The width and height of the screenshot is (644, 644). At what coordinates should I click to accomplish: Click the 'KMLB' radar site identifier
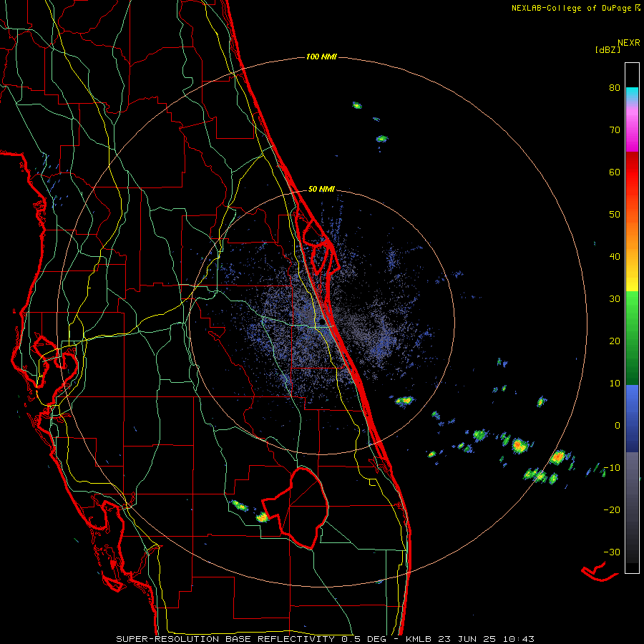(419, 639)
